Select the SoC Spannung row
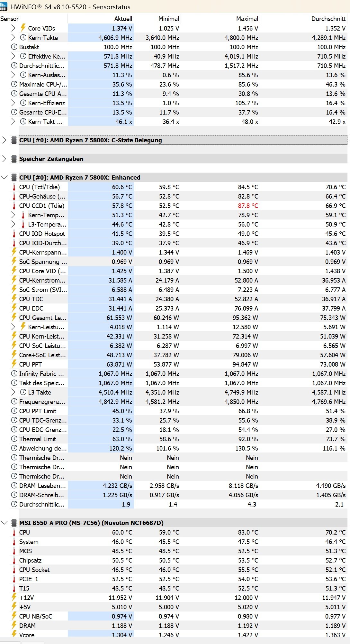 [174, 262]
